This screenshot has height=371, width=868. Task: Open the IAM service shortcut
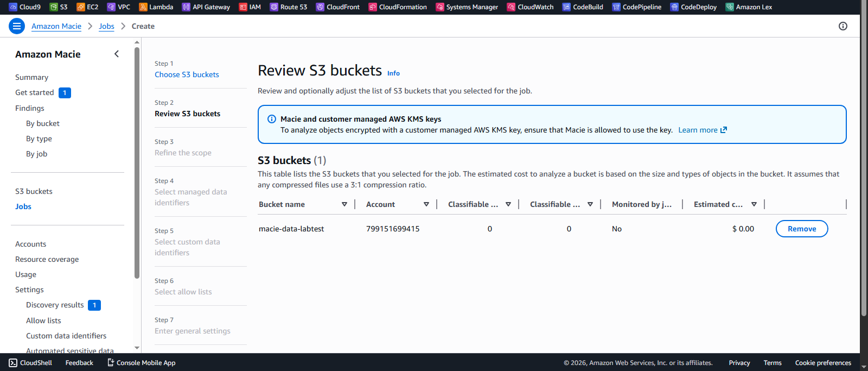click(250, 7)
